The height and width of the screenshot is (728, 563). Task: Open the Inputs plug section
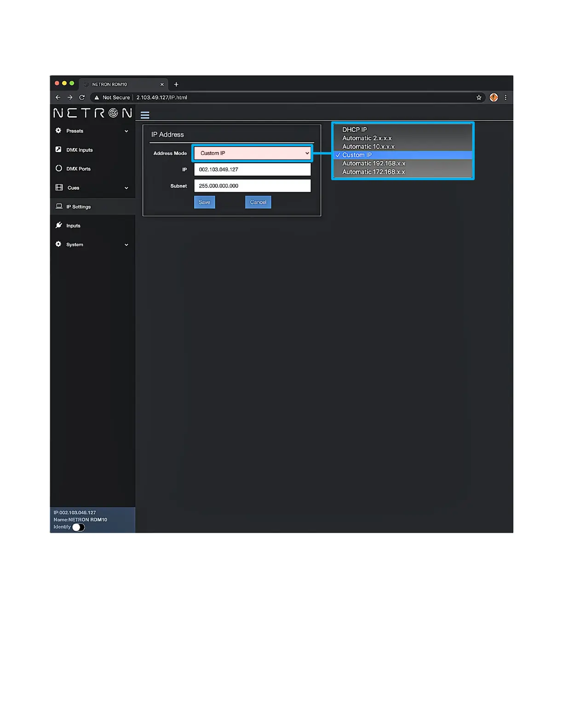click(x=73, y=226)
